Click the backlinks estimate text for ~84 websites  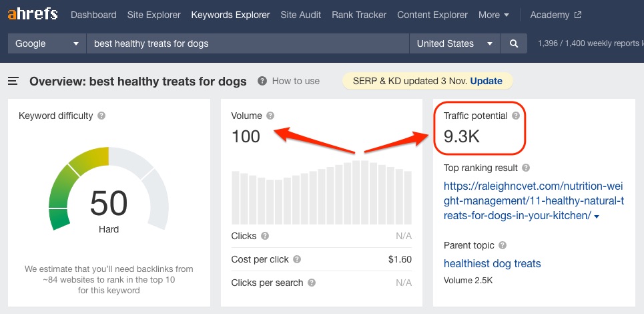pos(109,280)
